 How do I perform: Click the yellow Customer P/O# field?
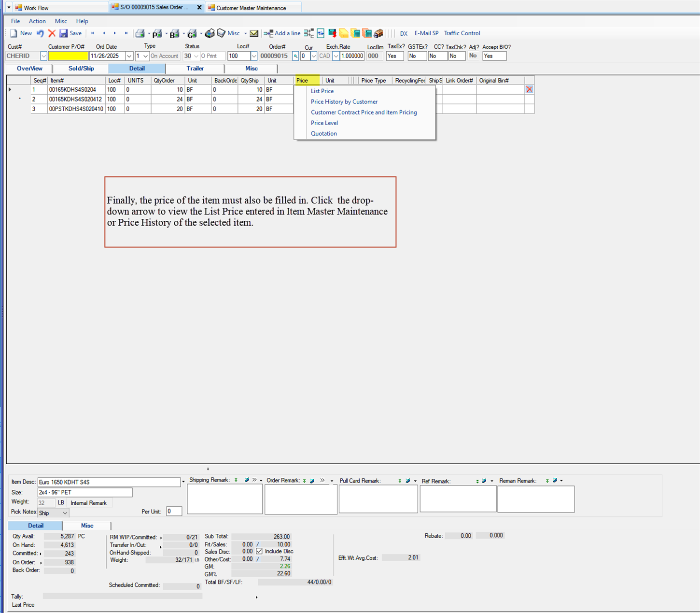pyautogui.click(x=68, y=56)
